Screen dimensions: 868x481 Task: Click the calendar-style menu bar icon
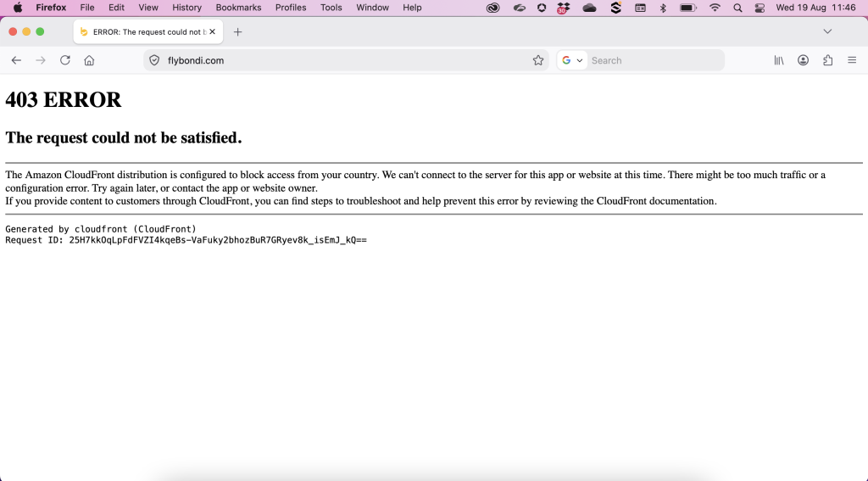[640, 8]
